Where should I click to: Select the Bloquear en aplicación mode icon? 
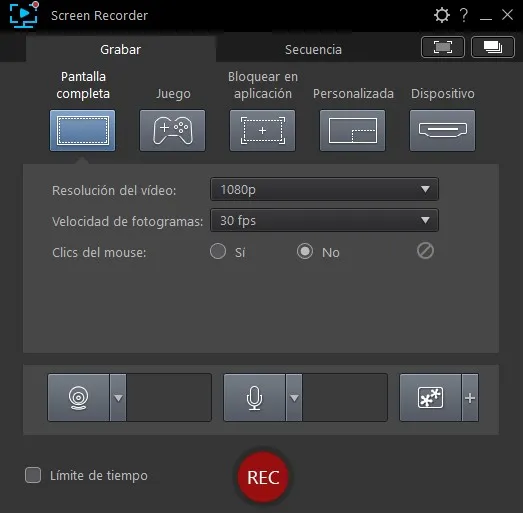pos(263,130)
